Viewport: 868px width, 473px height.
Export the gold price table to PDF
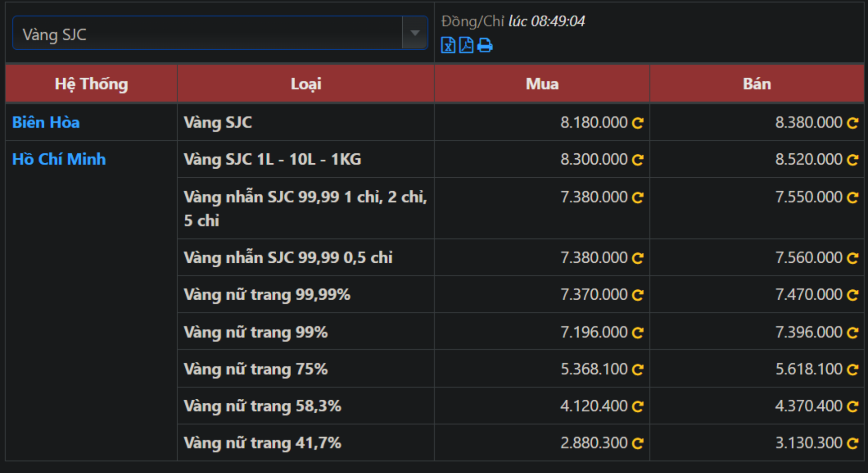coord(466,45)
